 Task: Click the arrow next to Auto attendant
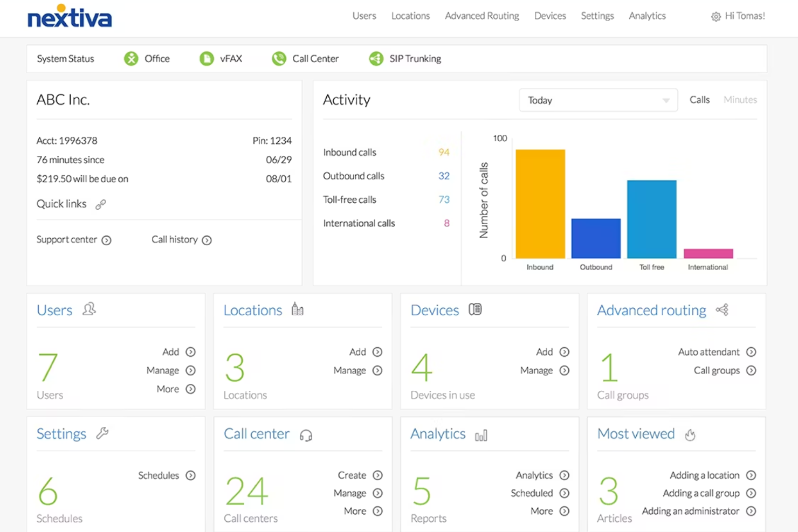pyautogui.click(x=751, y=352)
